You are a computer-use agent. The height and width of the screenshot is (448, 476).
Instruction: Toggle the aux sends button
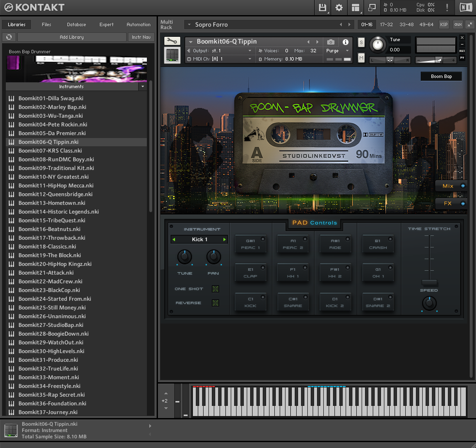pyautogui.click(x=458, y=25)
